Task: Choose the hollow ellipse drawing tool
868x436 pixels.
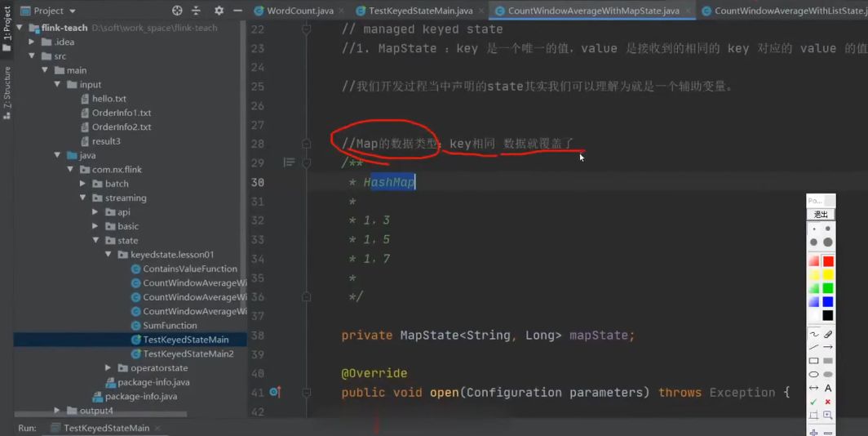Action: (x=814, y=375)
